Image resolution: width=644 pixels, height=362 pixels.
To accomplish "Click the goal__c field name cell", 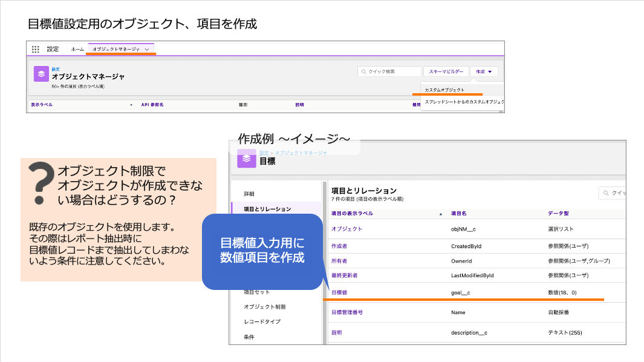I will coord(460,292).
